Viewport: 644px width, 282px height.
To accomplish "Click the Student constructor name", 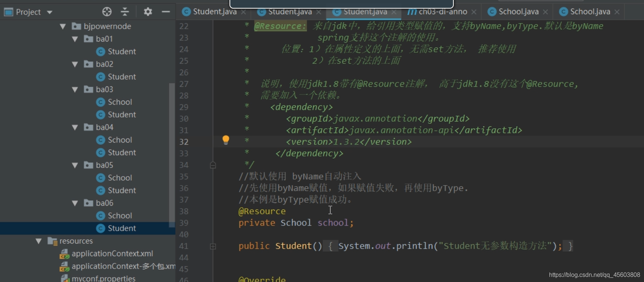I will tap(293, 246).
